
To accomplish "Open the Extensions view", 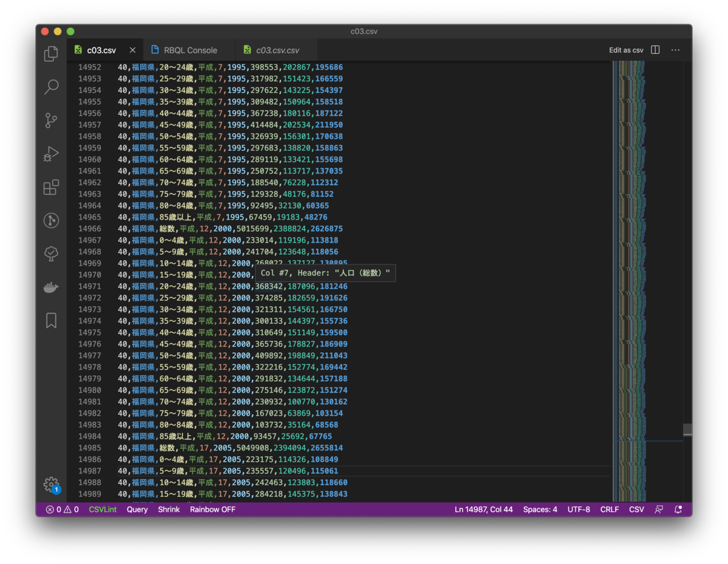I will 51,187.
